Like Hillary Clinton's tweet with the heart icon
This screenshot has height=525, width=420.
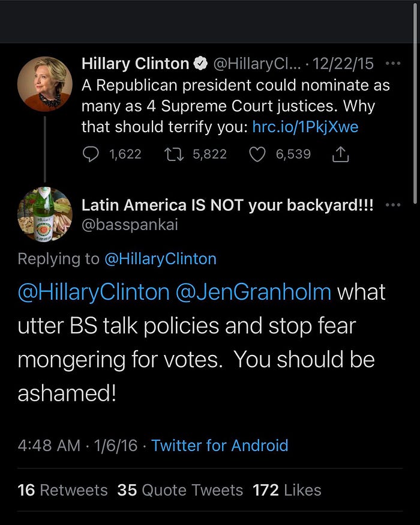[x=257, y=154]
